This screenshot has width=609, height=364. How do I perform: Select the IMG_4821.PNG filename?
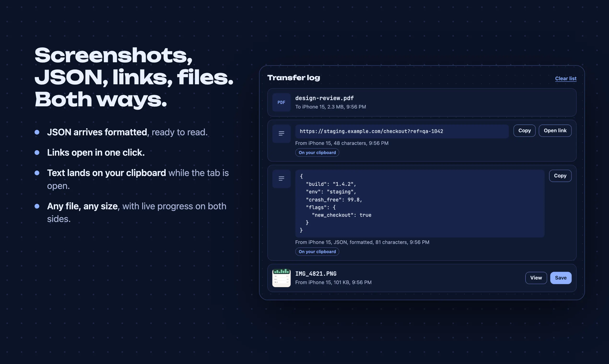[x=316, y=274]
